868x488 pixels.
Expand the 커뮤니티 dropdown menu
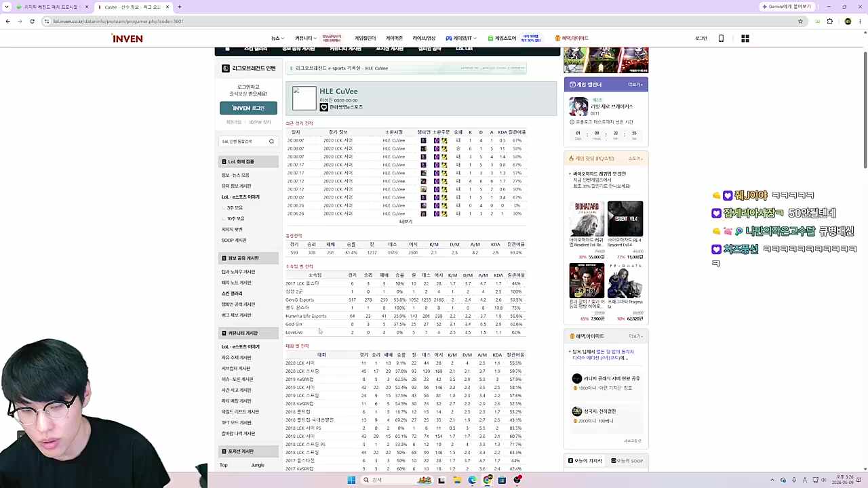pyautogui.click(x=305, y=39)
